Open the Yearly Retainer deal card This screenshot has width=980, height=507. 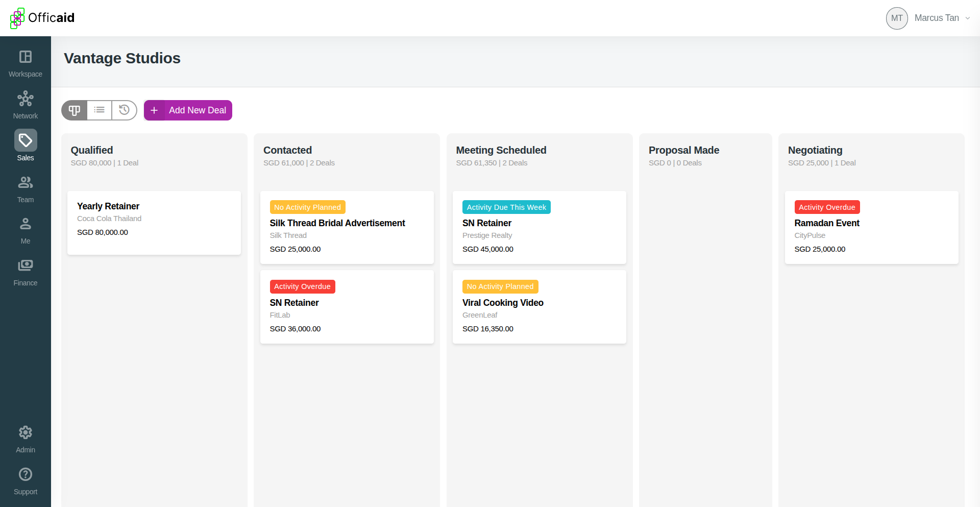(x=154, y=223)
